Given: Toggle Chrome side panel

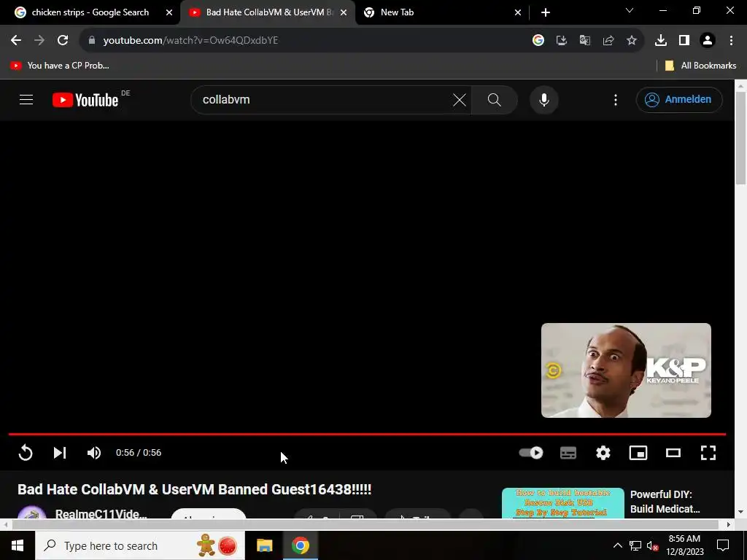Looking at the screenshot, I should pos(684,41).
